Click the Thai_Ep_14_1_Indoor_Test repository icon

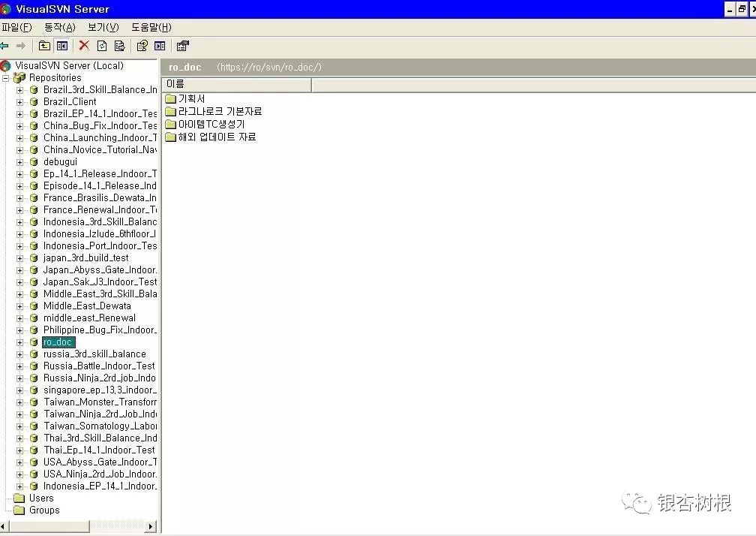[34, 450]
